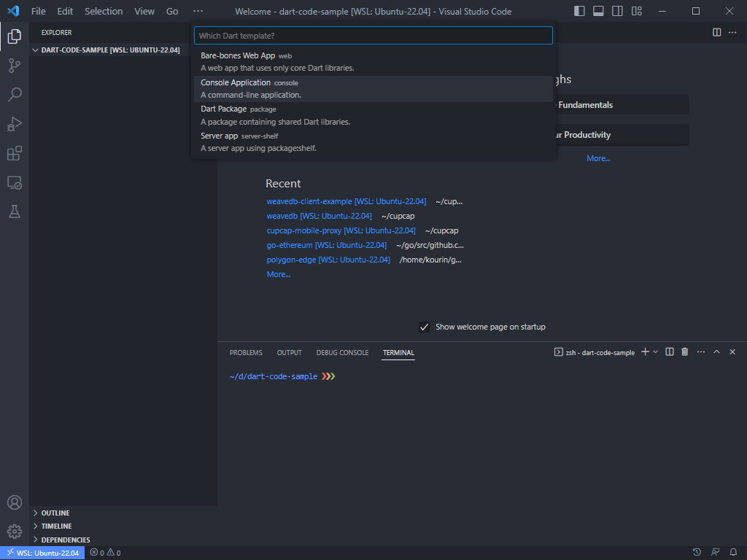Open the overflow menu ellipsis in menu bar
The image size is (747, 560).
click(198, 11)
